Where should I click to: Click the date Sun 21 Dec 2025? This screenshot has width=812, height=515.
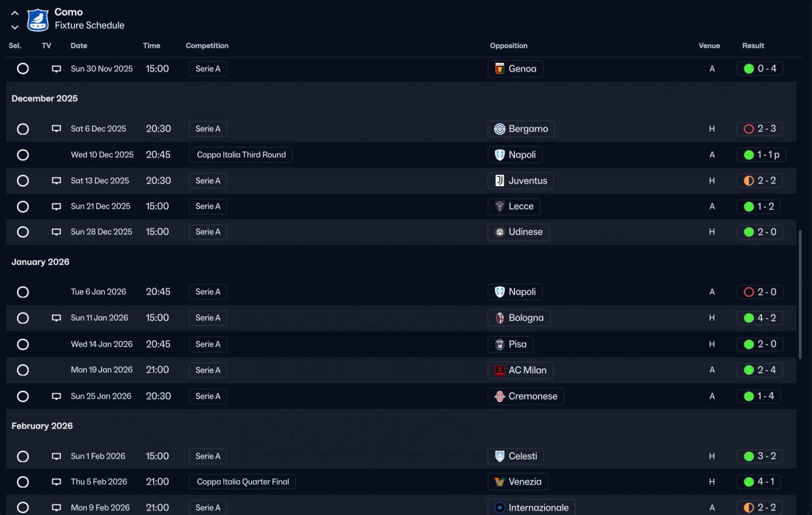[100, 206]
